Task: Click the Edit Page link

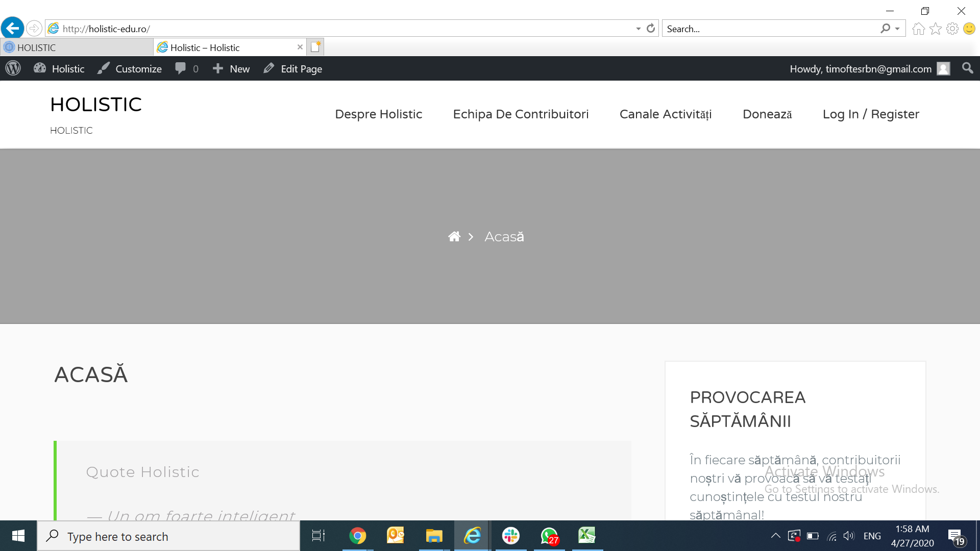Action: click(x=293, y=68)
